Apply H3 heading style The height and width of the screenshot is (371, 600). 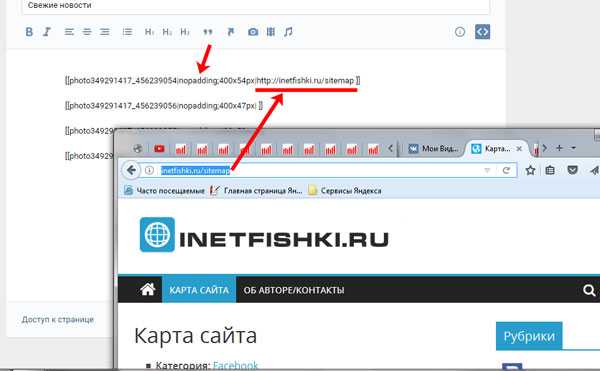pyautogui.click(x=185, y=32)
